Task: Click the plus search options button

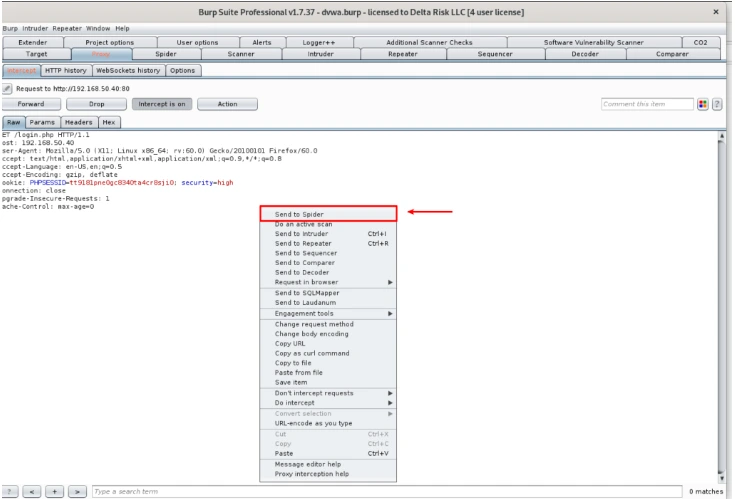Action: pos(54,491)
